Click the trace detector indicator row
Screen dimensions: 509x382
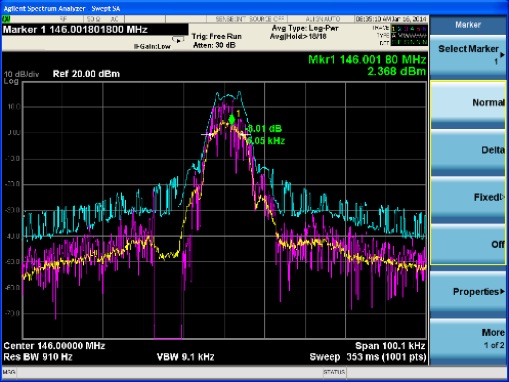409,42
